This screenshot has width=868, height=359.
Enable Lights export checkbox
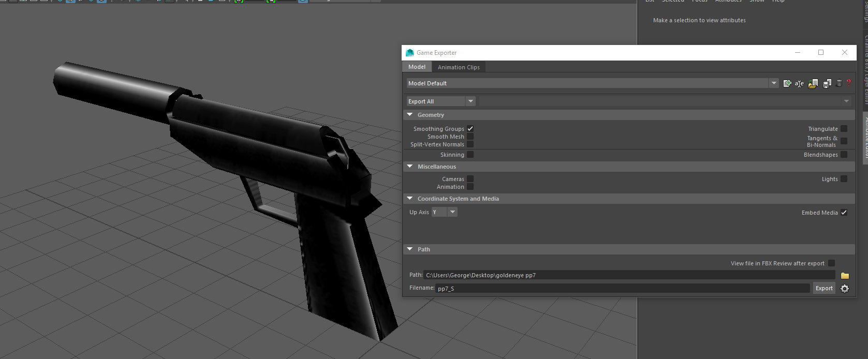[x=844, y=179]
